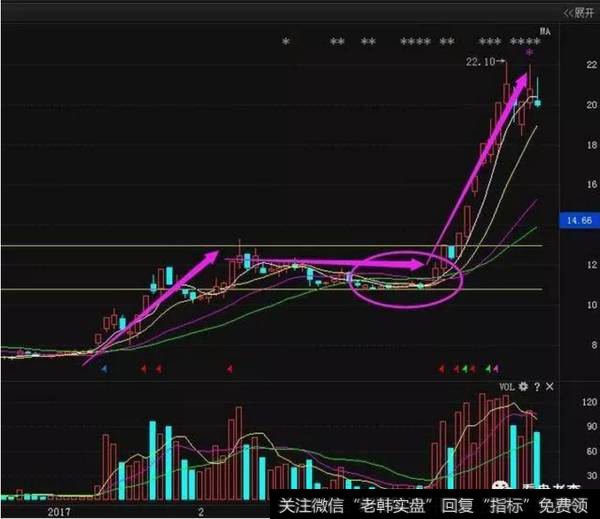
Task: Click the 30 volume axis label
Action: click(x=591, y=476)
